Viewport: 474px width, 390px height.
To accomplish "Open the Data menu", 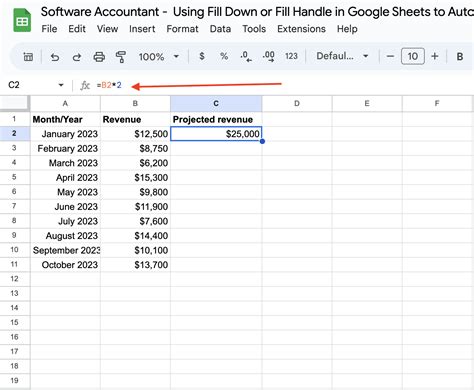I will point(220,29).
